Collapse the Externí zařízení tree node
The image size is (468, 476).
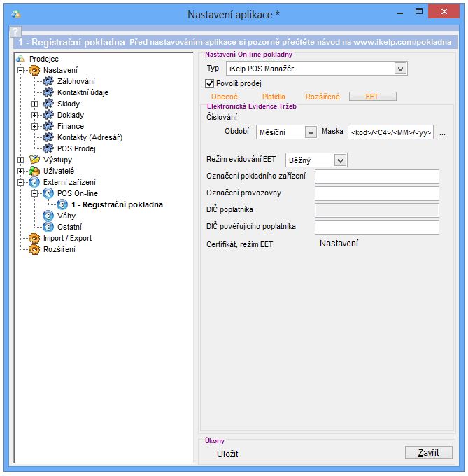[x=20, y=182]
